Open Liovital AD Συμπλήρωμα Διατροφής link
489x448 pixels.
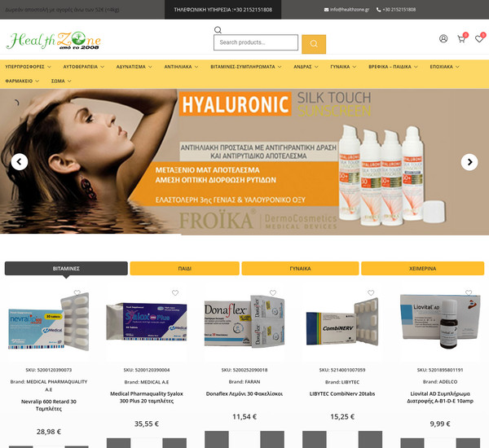click(440, 397)
